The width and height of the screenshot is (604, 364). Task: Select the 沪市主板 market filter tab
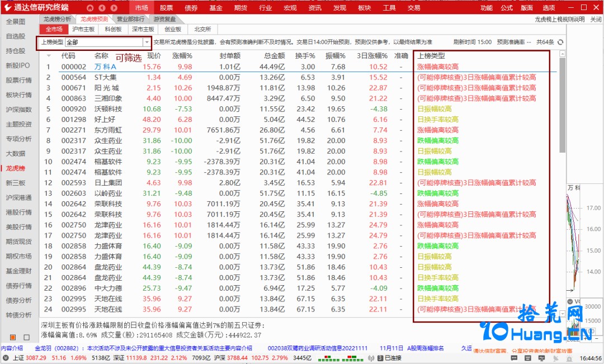pyautogui.click(x=83, y=29)
